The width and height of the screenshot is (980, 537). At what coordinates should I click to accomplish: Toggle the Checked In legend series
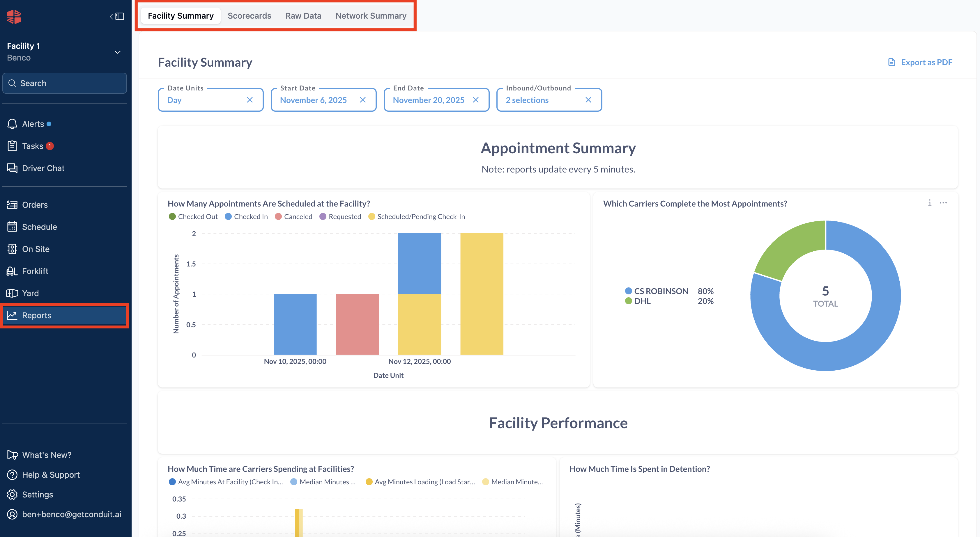pos(247,217)
